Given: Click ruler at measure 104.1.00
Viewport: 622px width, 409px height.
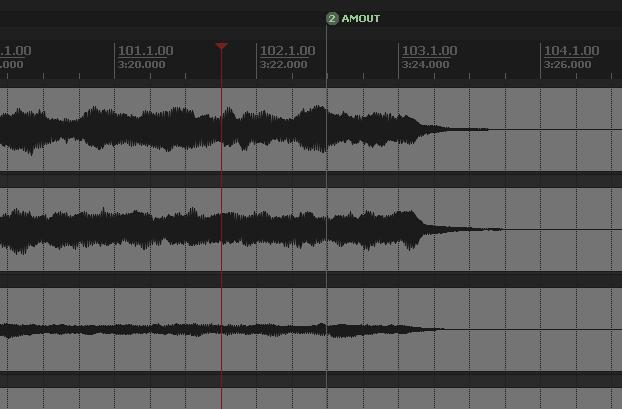Looking at the screenshot, I should pyautogui.click(x=571, y=51).
